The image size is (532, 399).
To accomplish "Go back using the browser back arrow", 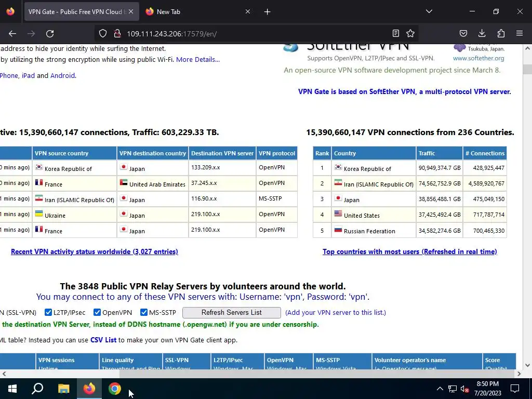I will pyautogui.click(x=12, y=34).
